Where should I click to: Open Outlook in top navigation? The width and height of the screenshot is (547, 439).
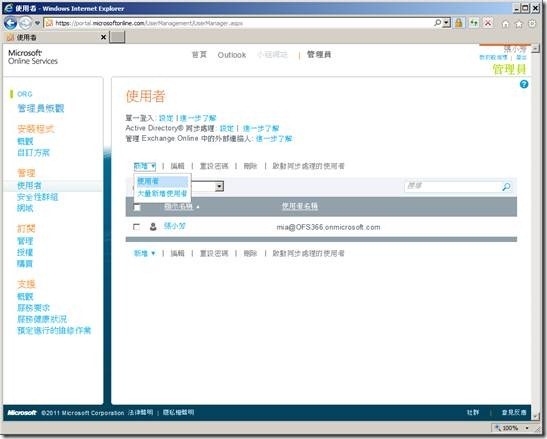232,55
